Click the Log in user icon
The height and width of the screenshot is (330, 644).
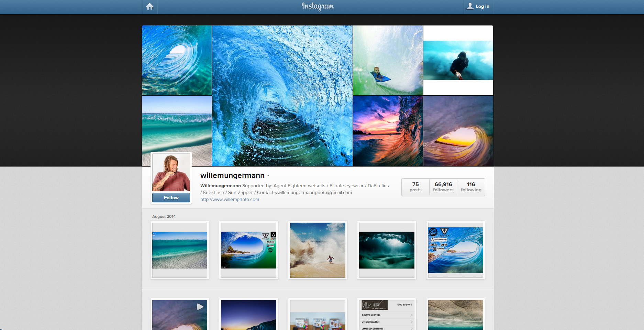point(470,6)
